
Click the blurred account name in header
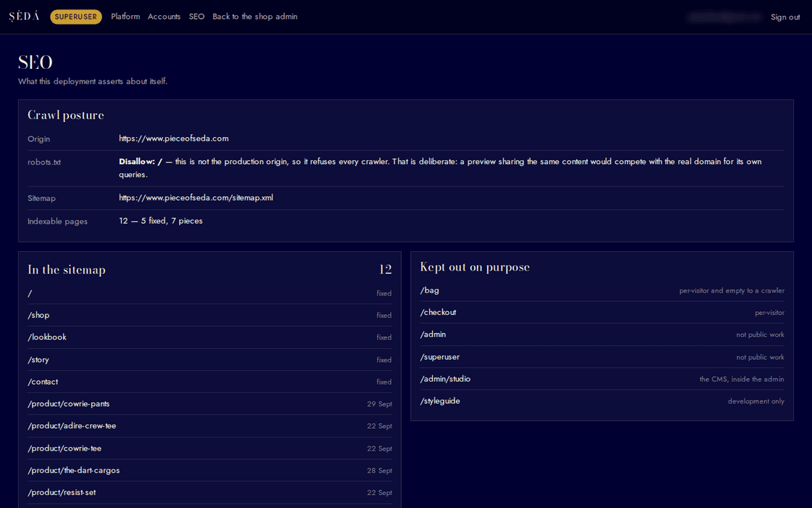(724, 17)
